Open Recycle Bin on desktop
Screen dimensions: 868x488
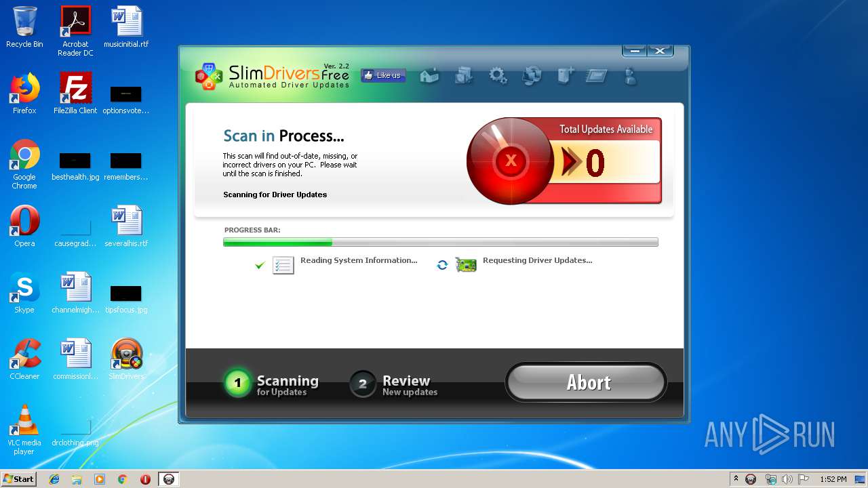point(24,27)
